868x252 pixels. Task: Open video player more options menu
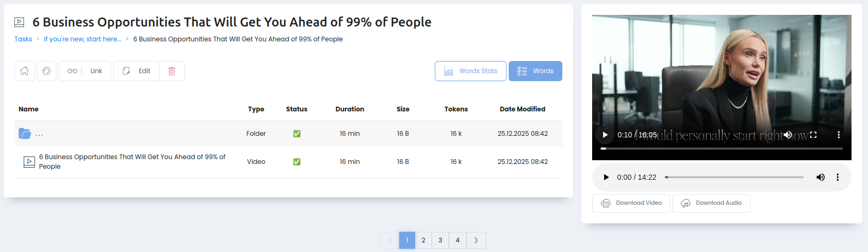click(839, 135)
